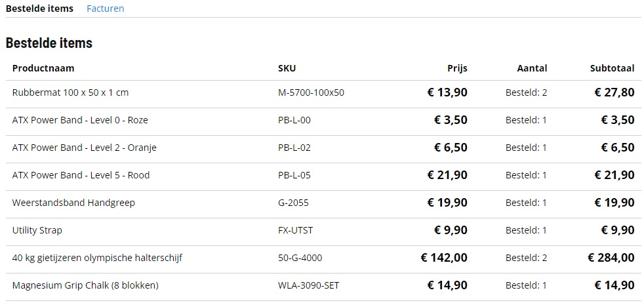The width and height of the screenshot is (644, 305).
Task: Click the Subtotaal column header
Action: [x=612, y=68]
